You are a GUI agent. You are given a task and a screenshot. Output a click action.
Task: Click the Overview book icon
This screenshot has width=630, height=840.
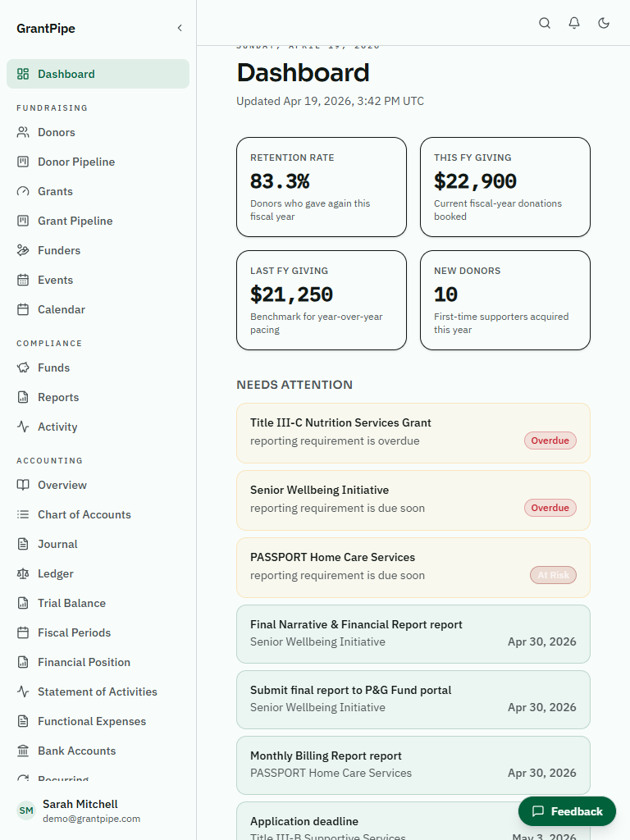23,485
